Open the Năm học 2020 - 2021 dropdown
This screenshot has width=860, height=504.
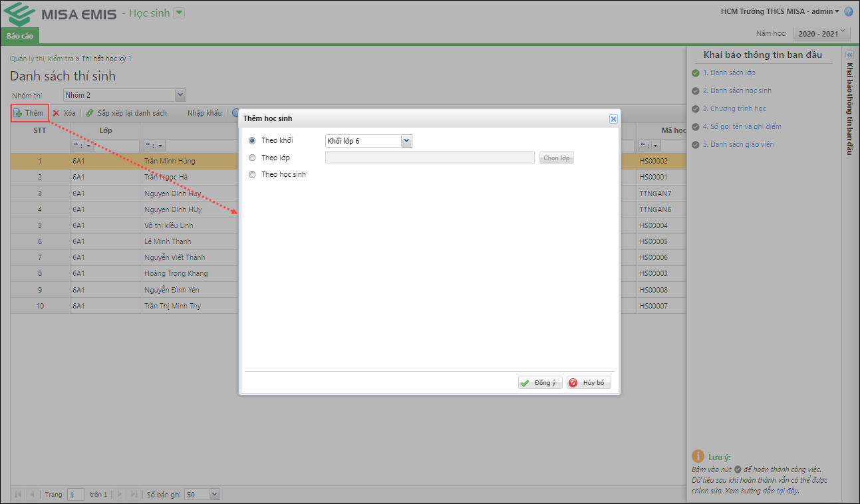tap(823, 33)
